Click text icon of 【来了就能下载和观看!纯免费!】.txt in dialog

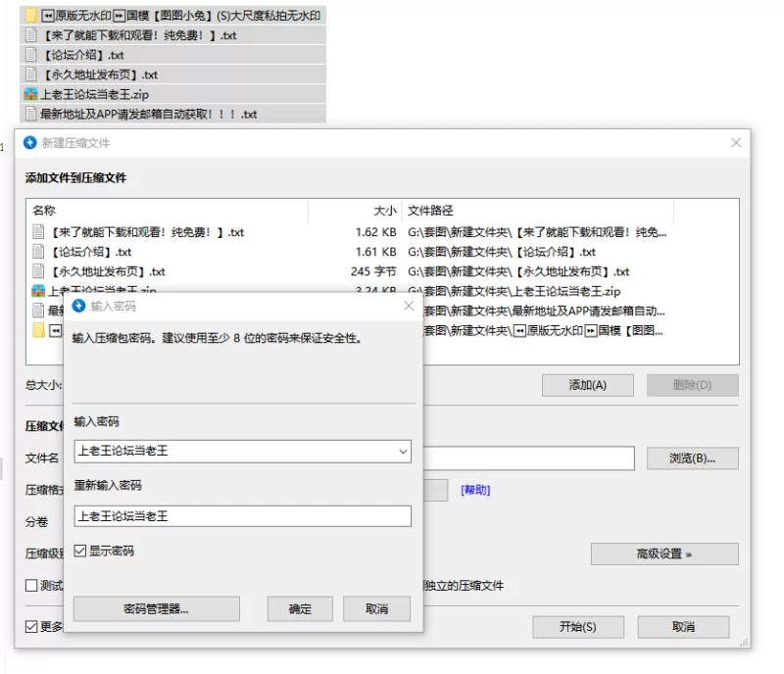[x=38, y=232]
